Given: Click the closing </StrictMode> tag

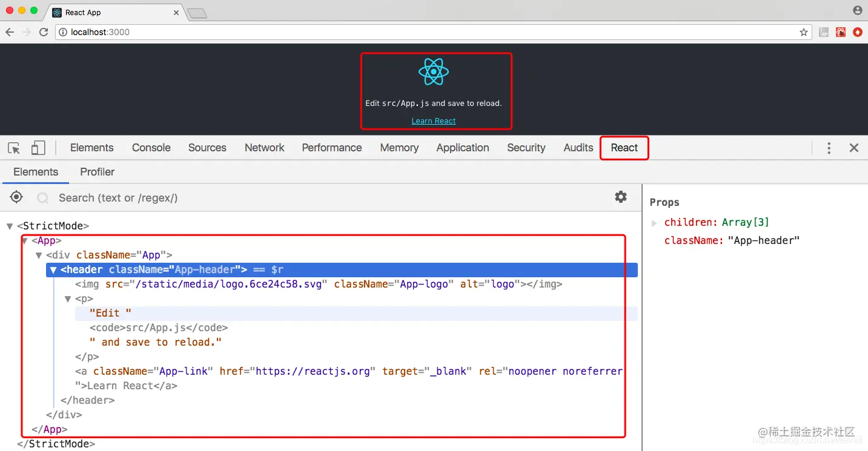Looking at the screenshot, I should [56, 444].
